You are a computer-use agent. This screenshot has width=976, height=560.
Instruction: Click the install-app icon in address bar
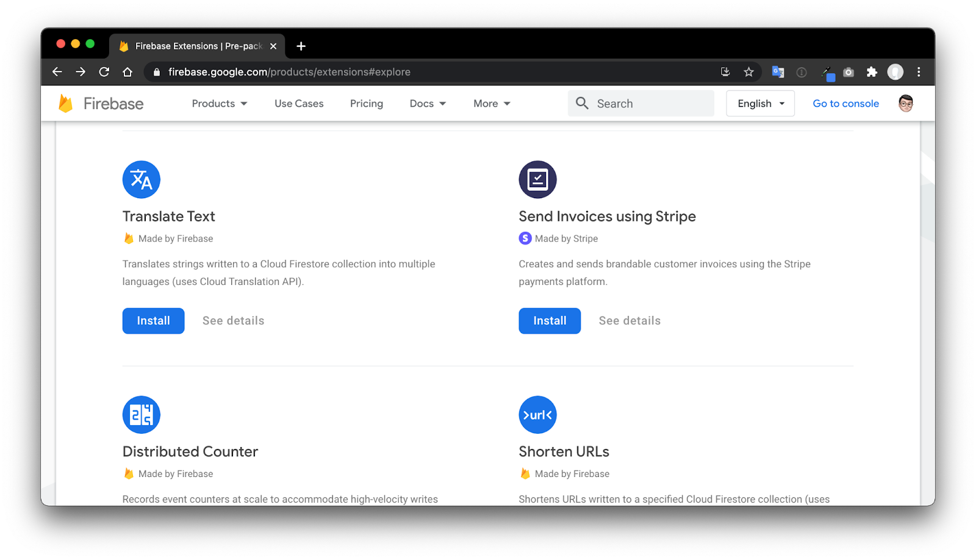pyautogui.click(x=725, y=72)
